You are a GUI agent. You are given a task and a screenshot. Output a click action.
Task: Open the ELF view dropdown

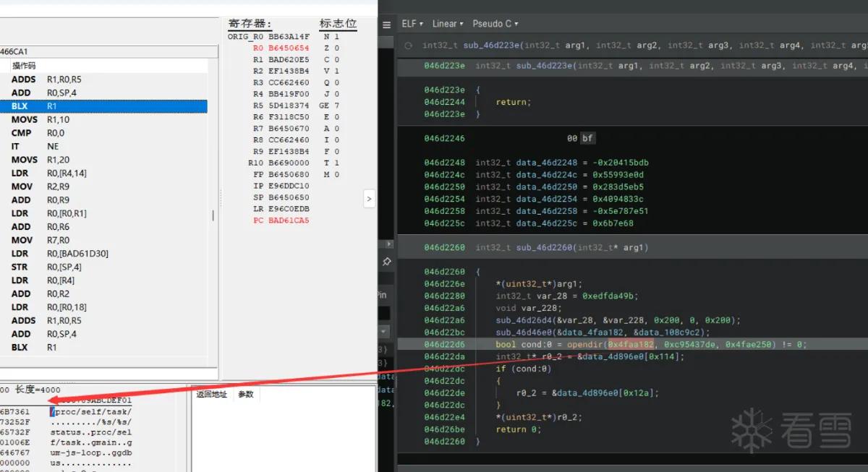412,24
